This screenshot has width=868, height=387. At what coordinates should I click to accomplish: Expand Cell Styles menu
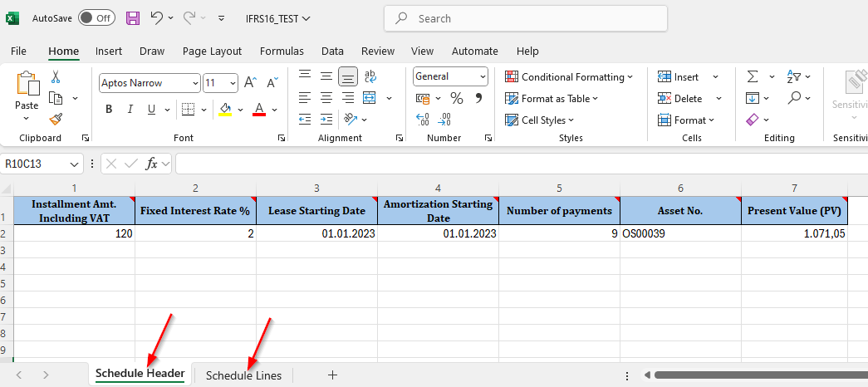click(571, 120)
